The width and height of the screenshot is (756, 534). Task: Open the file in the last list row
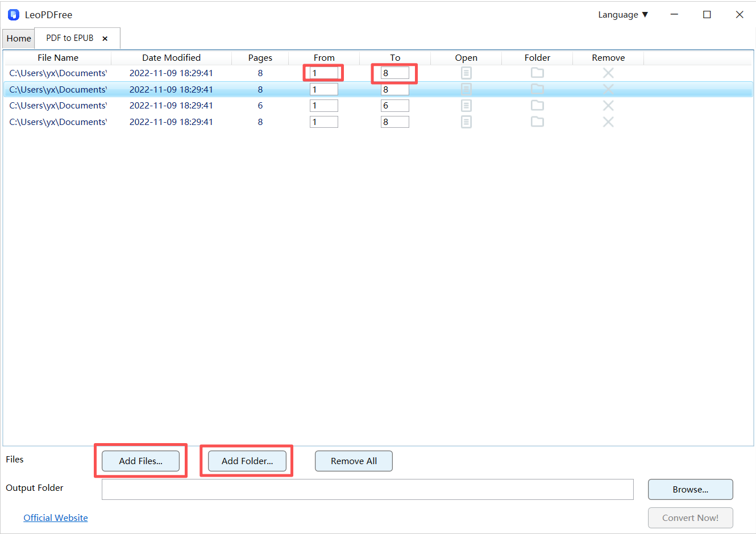466,122
